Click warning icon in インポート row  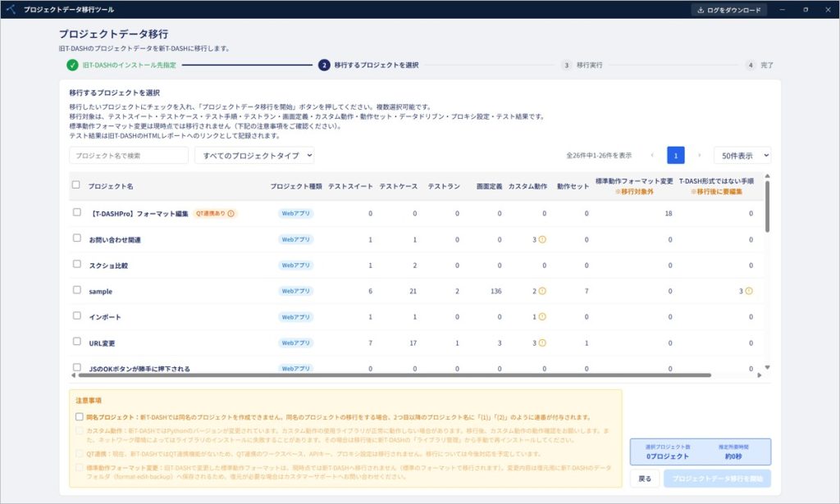[542, 316]
